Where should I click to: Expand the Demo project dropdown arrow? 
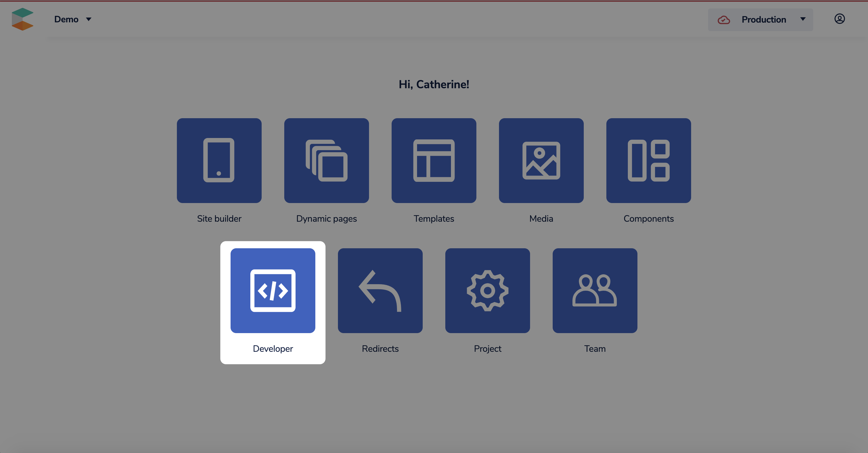89,19
